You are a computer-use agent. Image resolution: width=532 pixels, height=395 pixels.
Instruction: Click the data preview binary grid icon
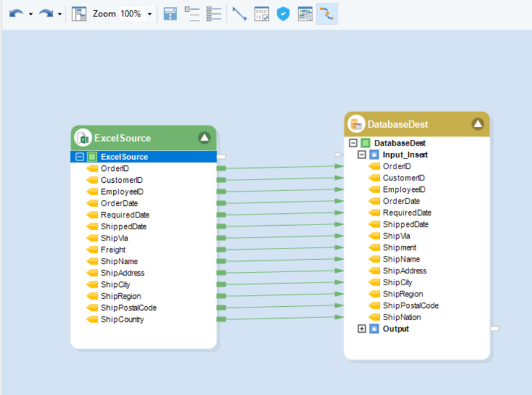[261, 14]
